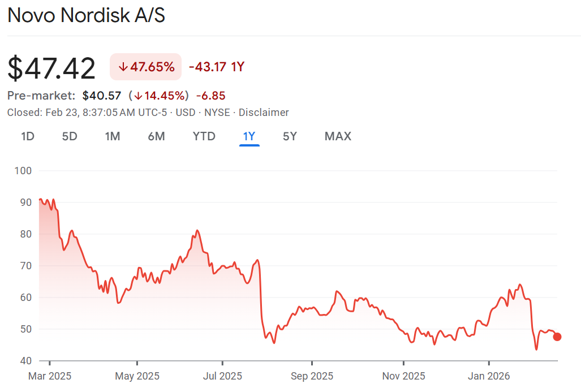Open the Disclaimer link
This screenshot has height=392, width=581.
tap(264, 113)
